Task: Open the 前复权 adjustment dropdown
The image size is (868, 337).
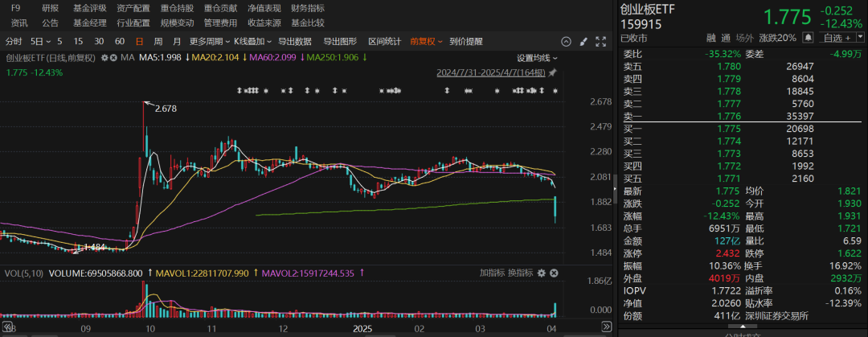Action: tap(425, 40)
